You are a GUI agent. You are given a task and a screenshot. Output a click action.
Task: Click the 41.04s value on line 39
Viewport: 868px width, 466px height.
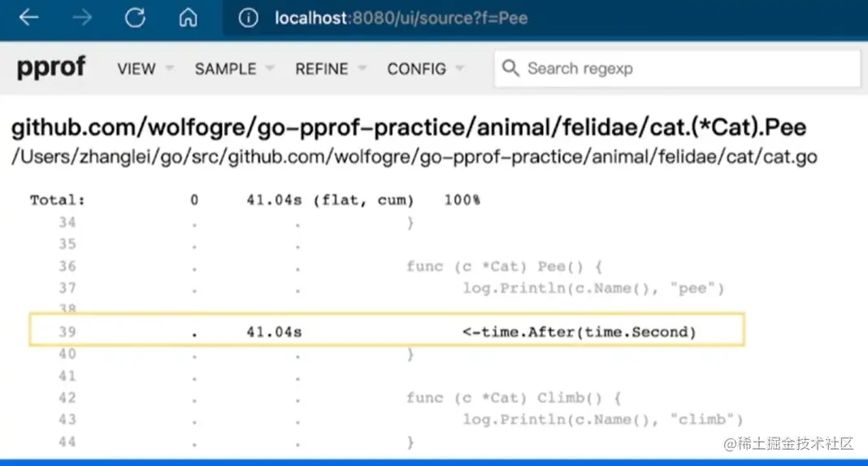pyautogui.click(x=274, y=332)
